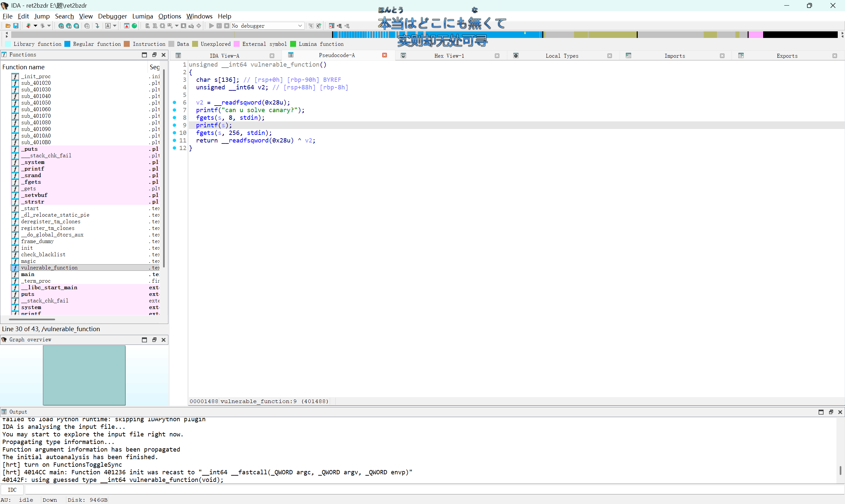845x504 pixels.
Task: Select the main function in list
Action: click(28, 274)
